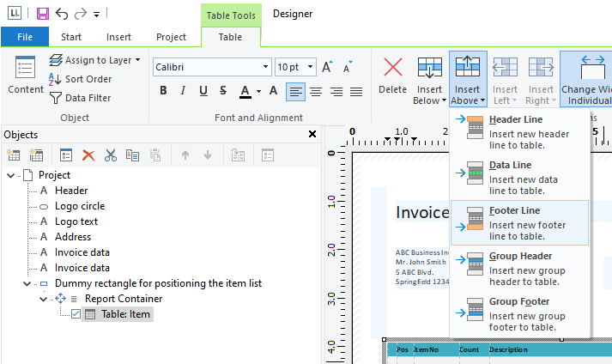612x364 pixels.
Task: Click the Undo arrow icon
Action: coord(61,14)
